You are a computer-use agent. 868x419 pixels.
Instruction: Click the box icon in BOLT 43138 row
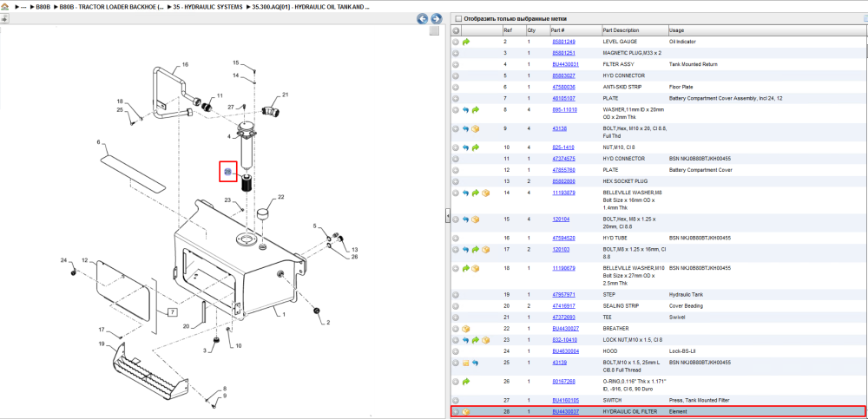click(476, 129)
